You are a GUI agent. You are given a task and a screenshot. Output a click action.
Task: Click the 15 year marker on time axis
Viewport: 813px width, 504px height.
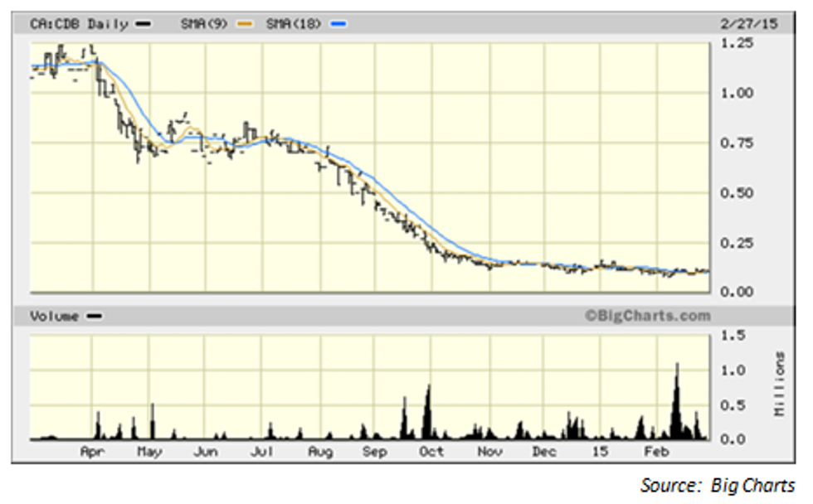[x=601, y=452]
